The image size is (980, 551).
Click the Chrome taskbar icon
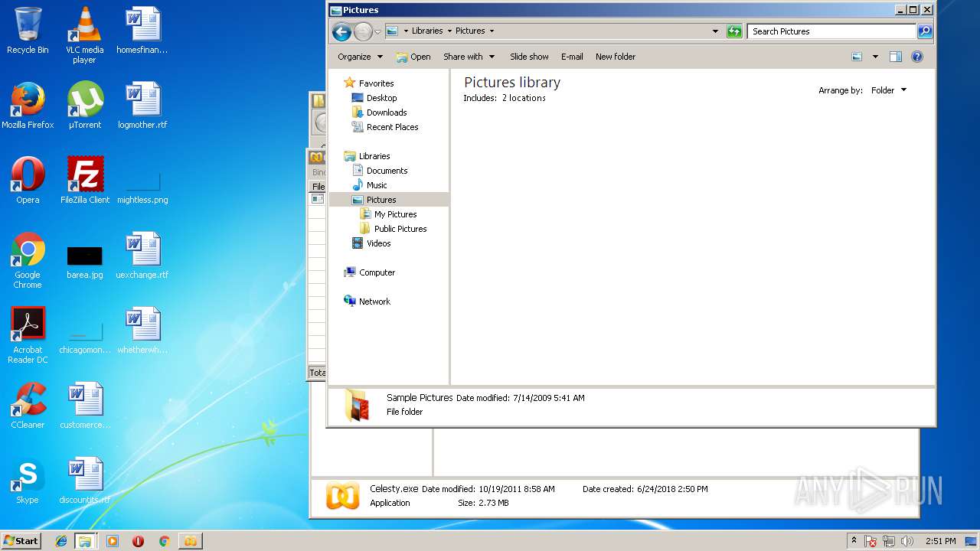click(164, 541)
